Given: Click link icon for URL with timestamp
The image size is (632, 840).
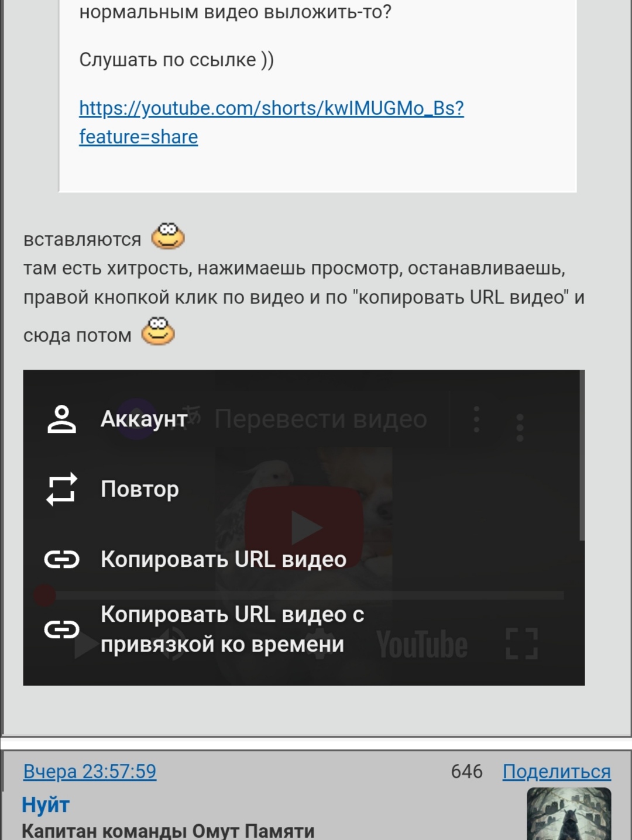Looking at the screenshot, I should pos(61,629).
